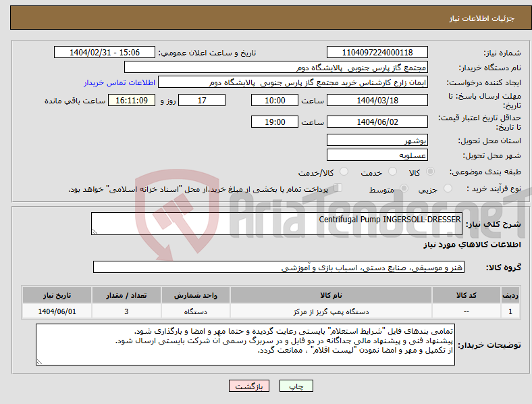Image resolution: width=532 pixels, height=404 pixels.
Task: Click the response deadline date 1404/03/18
Action: [377, 101]
